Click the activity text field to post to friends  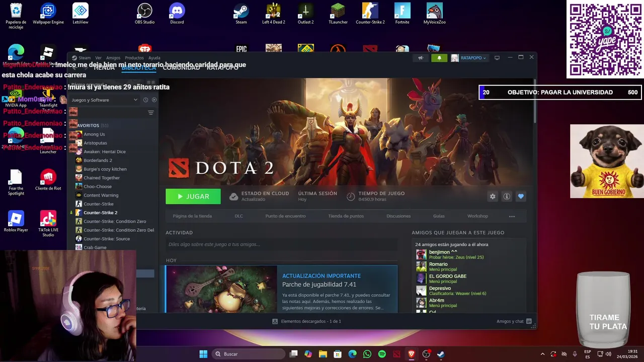[282, 244]
